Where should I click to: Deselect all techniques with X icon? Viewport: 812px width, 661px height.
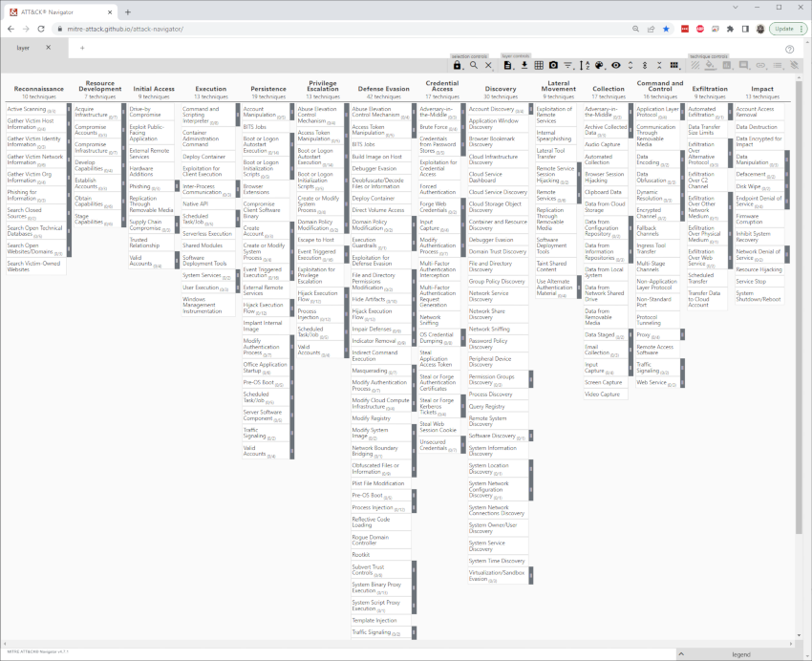pos(488,65)
